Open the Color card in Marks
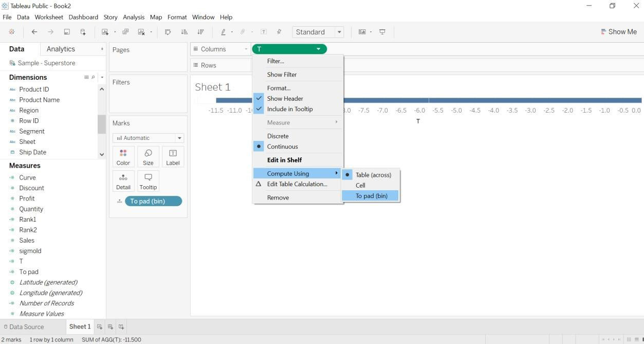 (123, 157)
